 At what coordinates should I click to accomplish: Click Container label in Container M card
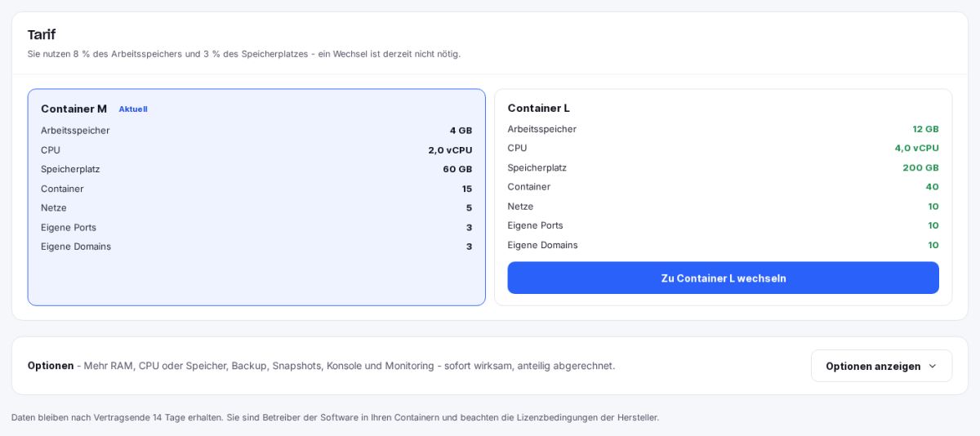[62, 189]
